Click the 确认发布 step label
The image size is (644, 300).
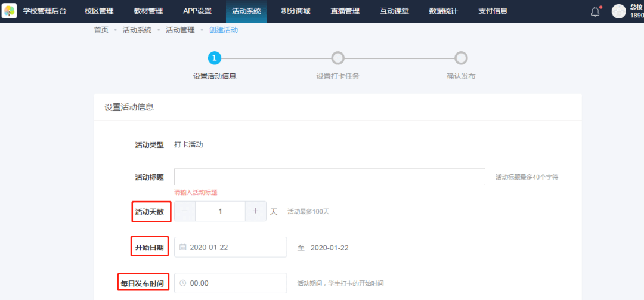click(x=461, y=76)
